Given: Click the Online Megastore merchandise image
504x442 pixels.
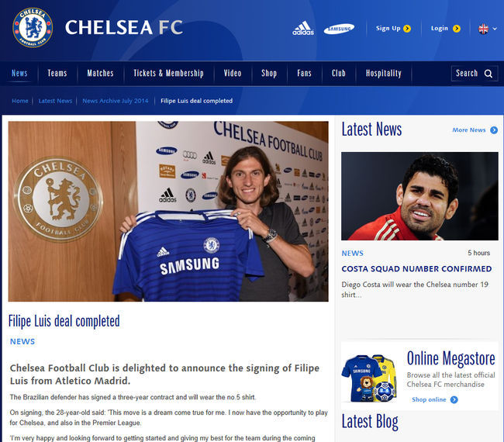Looking at the screenshot, I should (370, 378).
